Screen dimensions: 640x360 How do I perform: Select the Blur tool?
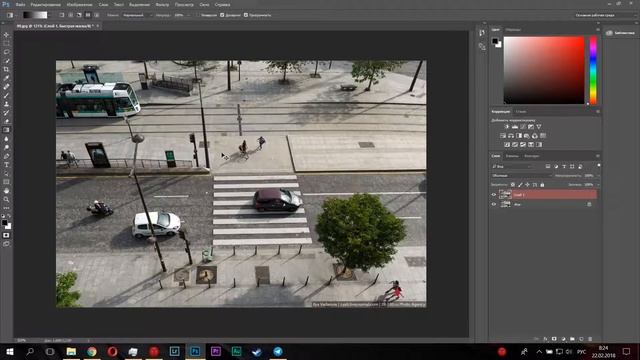pyautogui.click(x=6, y=139)
